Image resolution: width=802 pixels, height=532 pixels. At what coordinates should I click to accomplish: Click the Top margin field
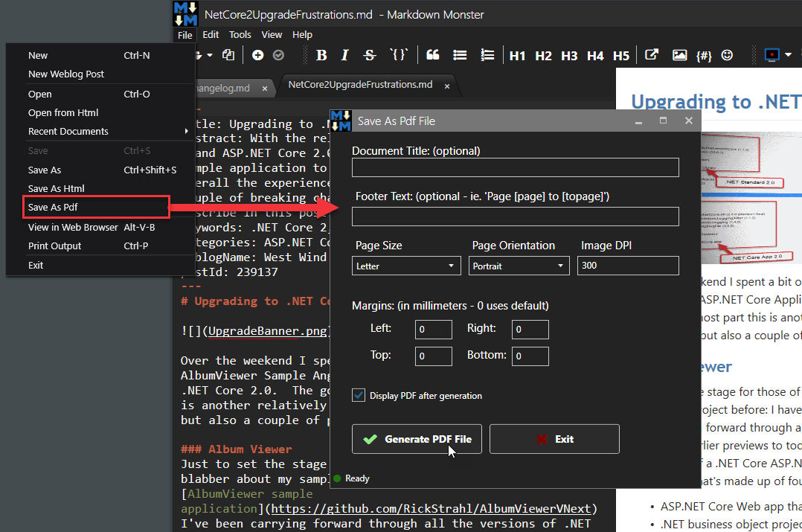(x=433, y=356)
